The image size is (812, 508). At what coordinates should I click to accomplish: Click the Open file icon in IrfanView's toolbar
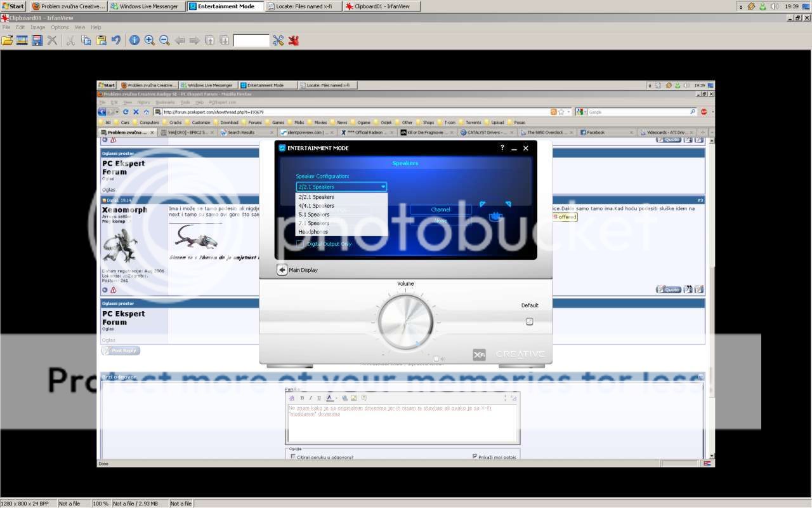click(7, 40)
